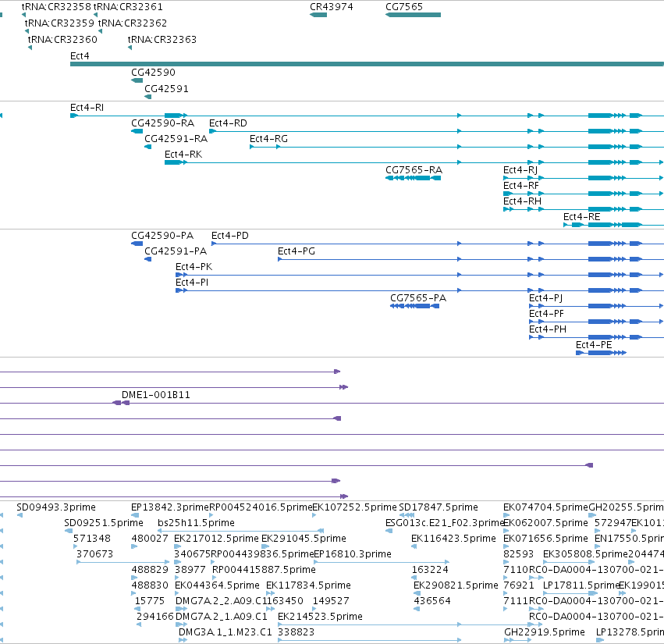Click the Ect4-PD protein label
This screenshot has width=664, height=644.
pyautogui.click(x=230, y=236)
